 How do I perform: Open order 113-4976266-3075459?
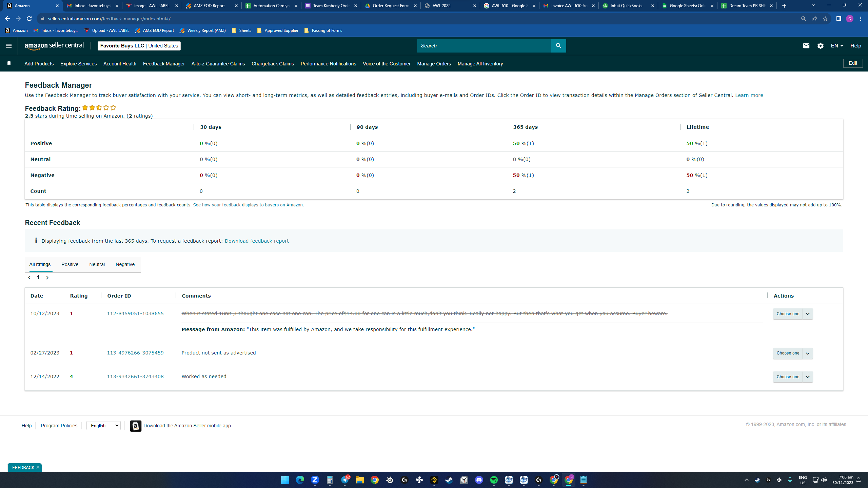pyautogui.click(x=135, y=353)
